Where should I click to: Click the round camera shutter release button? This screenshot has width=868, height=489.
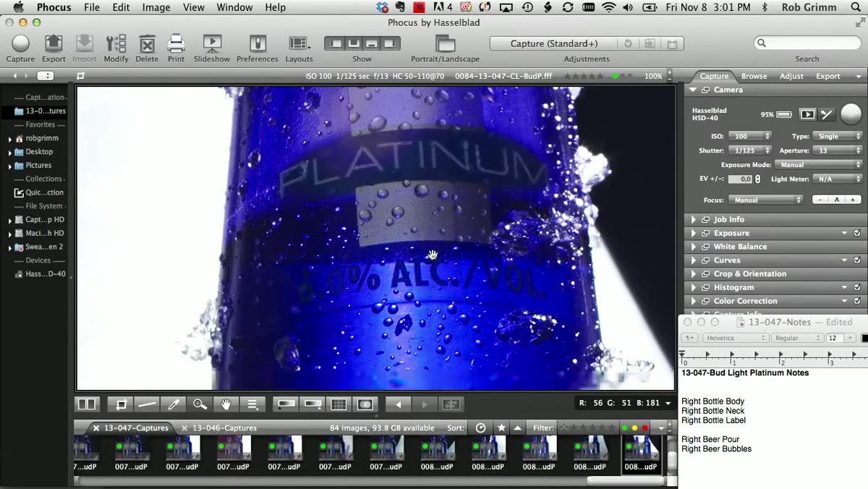[x=851, y=114]
